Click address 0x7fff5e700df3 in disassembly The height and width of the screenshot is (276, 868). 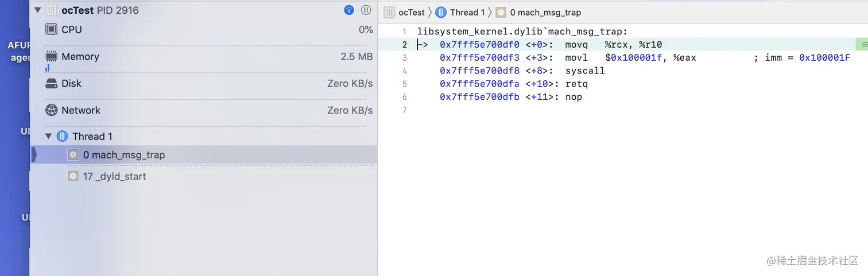click(x=480, y=58)
